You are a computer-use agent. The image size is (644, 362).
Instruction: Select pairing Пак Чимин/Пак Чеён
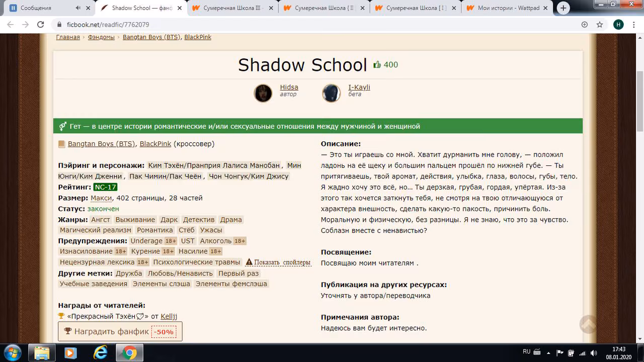(166, 176)
